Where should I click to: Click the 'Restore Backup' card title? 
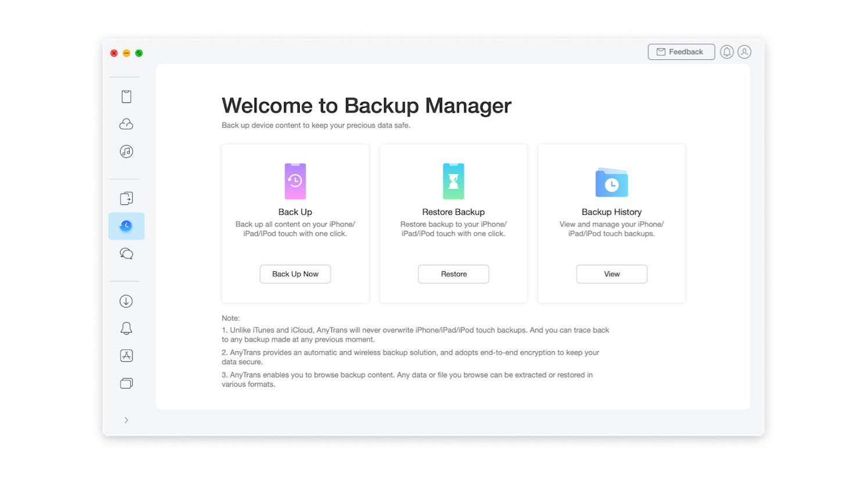pos(453,212)
